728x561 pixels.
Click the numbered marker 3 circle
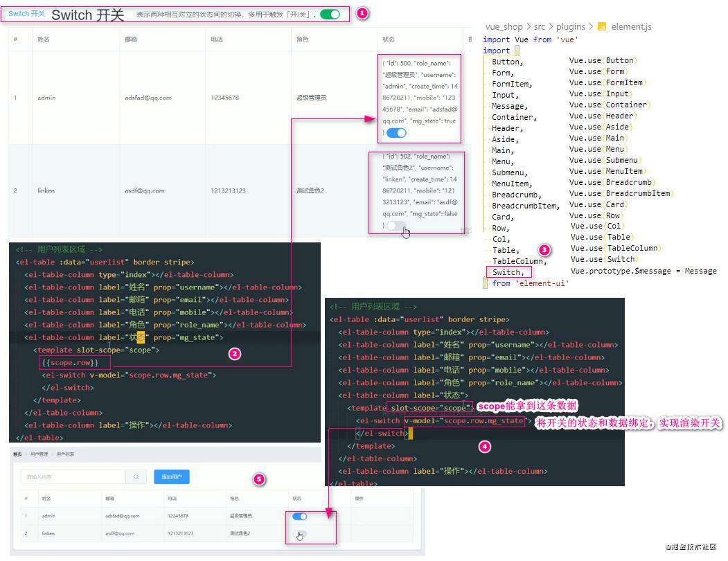(544, 250)
